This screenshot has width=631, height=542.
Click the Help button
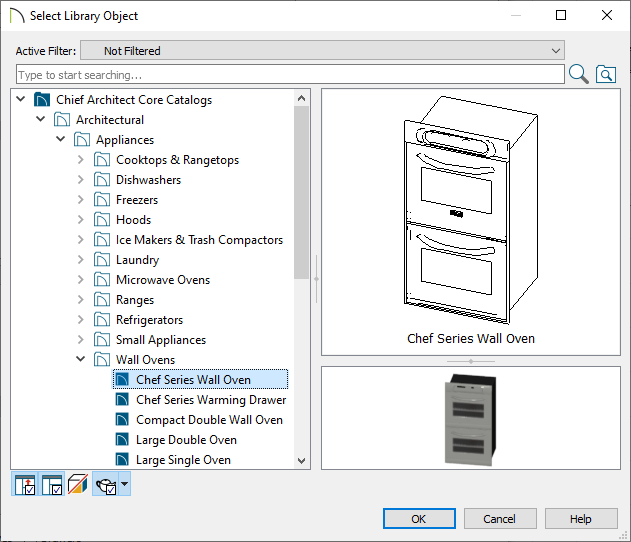point(581,519)
